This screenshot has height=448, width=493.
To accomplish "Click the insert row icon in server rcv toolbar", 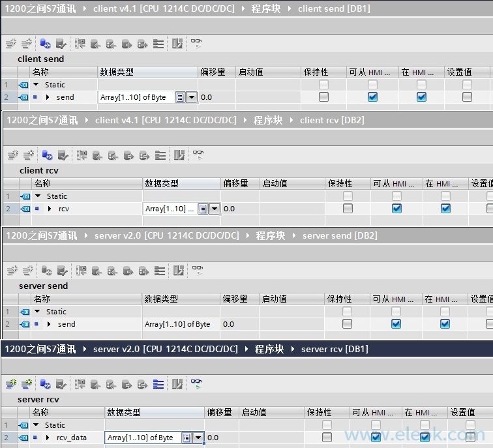I will coord(10,384).
